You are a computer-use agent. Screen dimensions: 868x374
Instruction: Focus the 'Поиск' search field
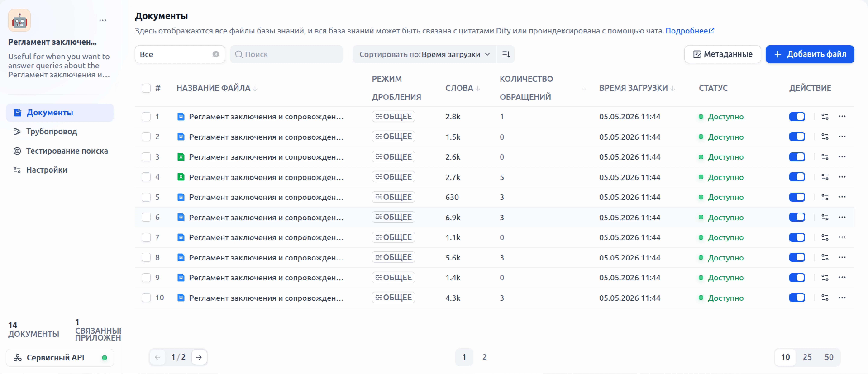click(286, 54)
